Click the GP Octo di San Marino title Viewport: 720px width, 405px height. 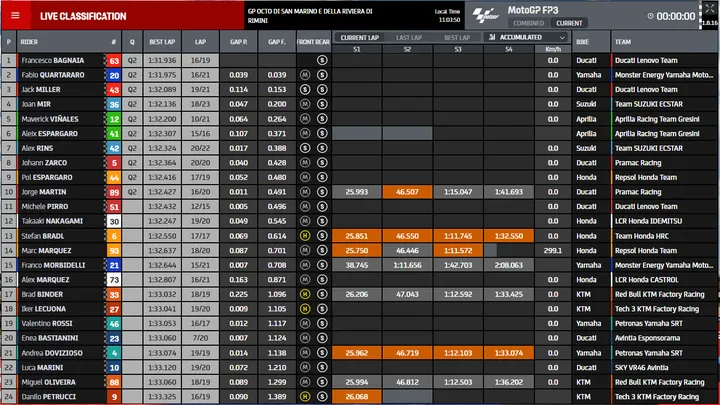[x=310, y=16]
